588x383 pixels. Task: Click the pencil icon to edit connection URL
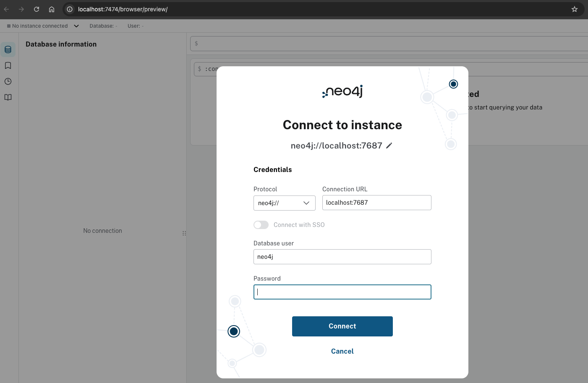coord(389,146)
